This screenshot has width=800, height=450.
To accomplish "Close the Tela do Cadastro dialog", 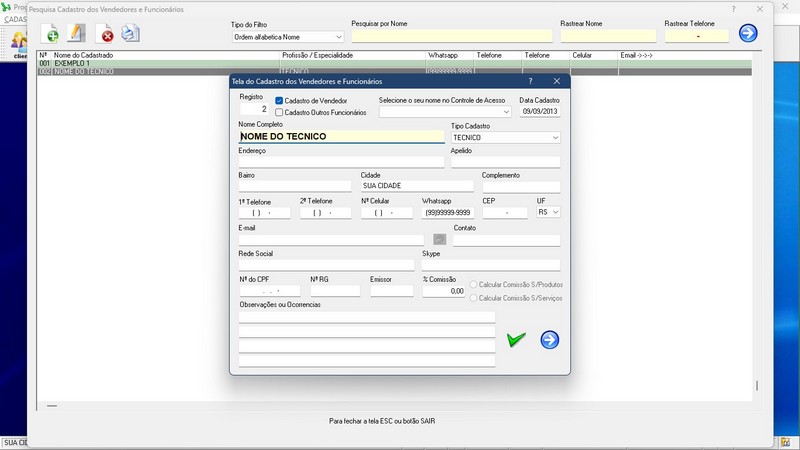I will 557,81.
